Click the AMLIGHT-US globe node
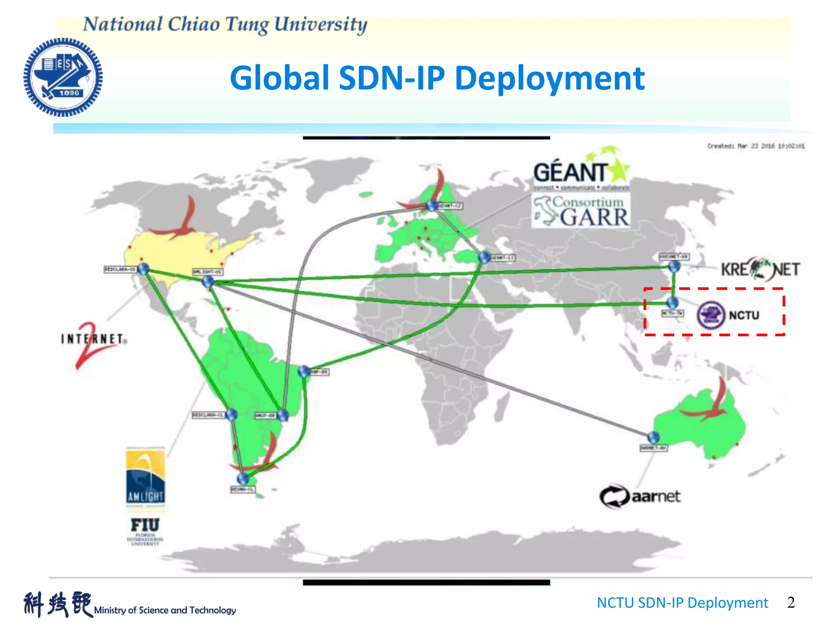Screen dimensions: 840x630 pyautogui.click(x=208, y=281)
